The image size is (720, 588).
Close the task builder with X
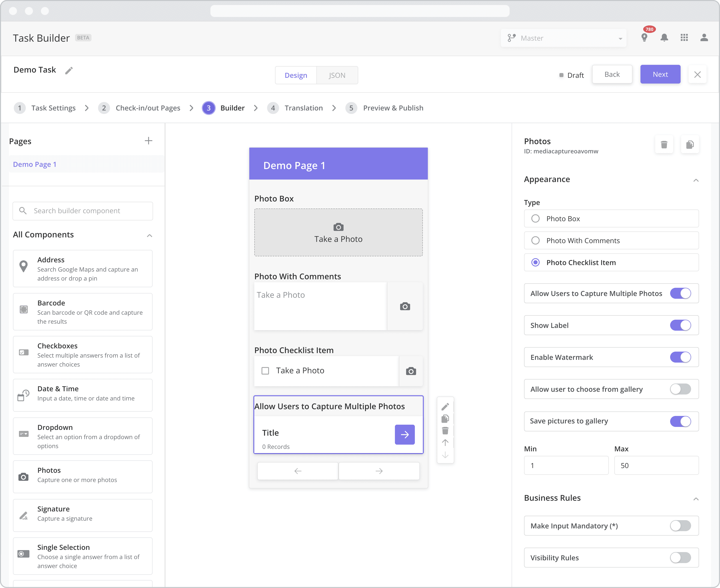pos(697,75)
